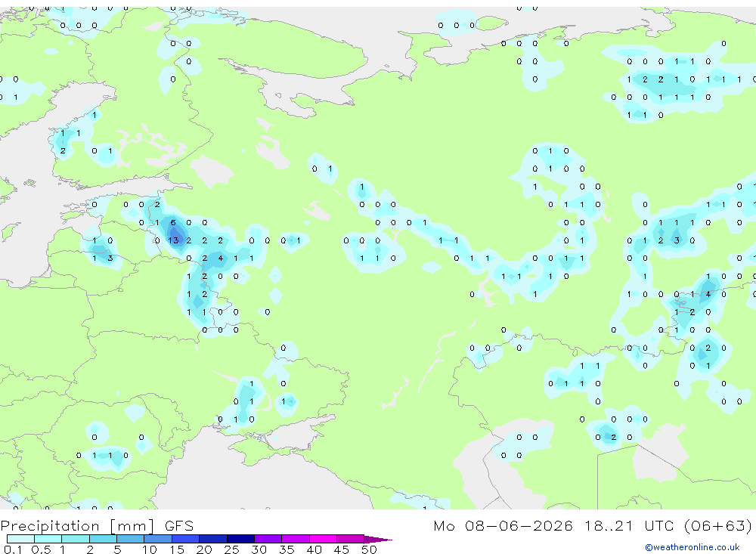
Task: Click the '45' legend scale label
Action: pos(342,549)
